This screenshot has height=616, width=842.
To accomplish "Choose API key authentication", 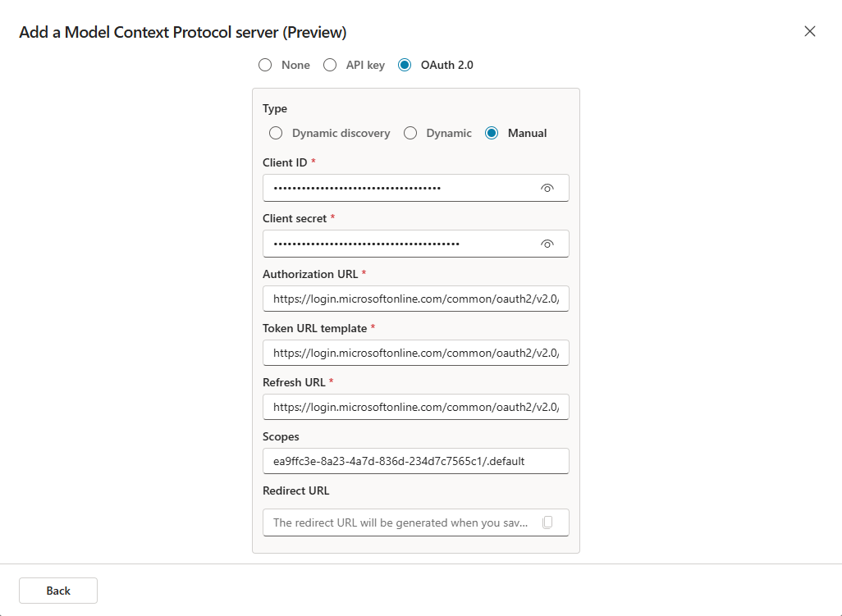I will point(330,65).
